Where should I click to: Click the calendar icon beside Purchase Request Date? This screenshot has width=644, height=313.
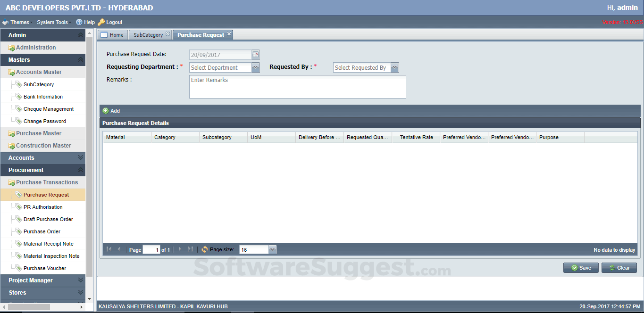click(x=255, y=55)
